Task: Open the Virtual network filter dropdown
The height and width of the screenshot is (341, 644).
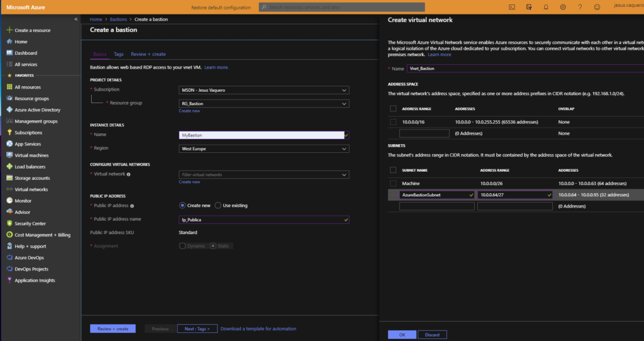Action: (x=264, y=175)
